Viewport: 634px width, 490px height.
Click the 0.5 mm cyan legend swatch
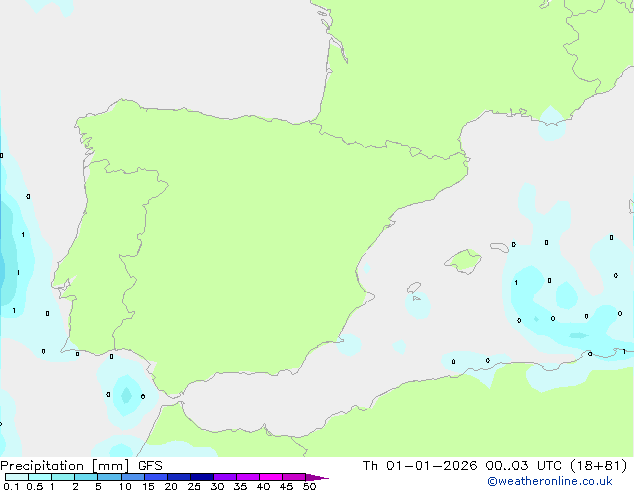pos(40,477)
